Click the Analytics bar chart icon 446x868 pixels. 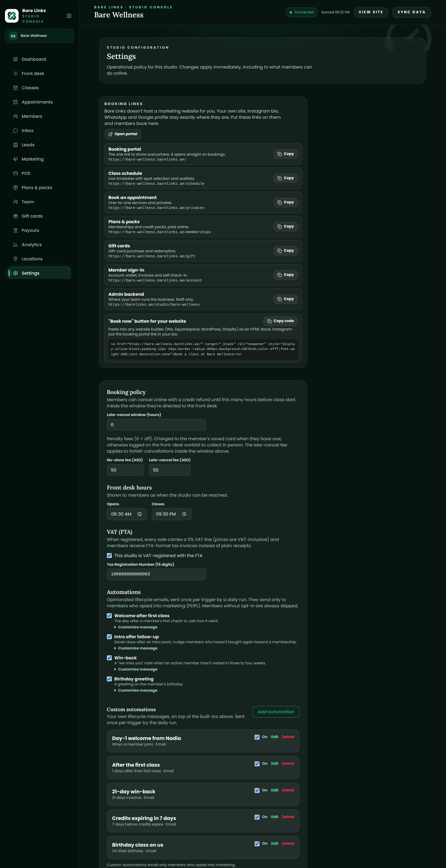point(15,245)
